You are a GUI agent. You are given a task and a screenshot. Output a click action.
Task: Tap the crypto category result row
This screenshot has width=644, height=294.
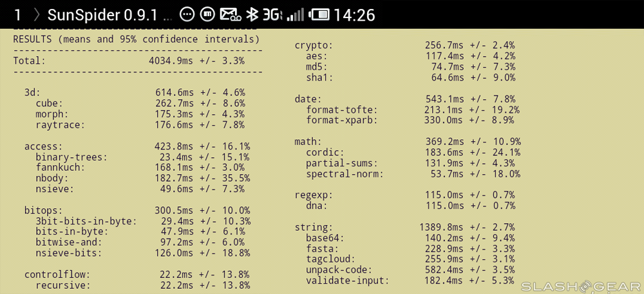[x=404, y=45]
